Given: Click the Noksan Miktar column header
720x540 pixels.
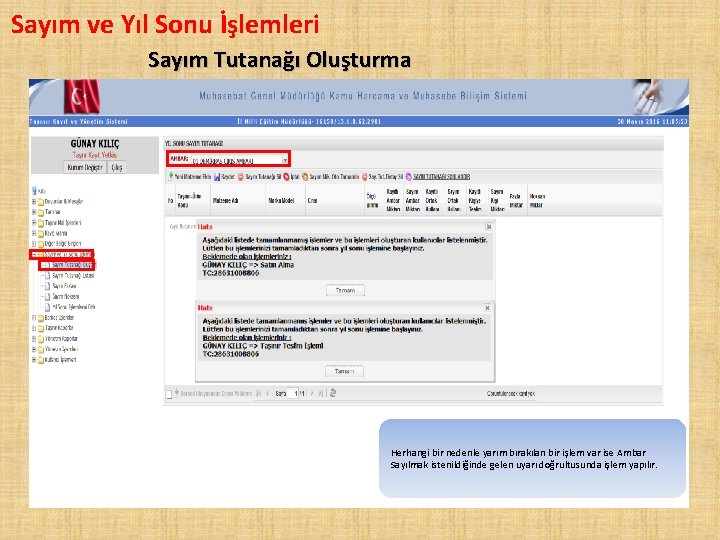Looking at the screenshot, I should click(x=537, y=201).
